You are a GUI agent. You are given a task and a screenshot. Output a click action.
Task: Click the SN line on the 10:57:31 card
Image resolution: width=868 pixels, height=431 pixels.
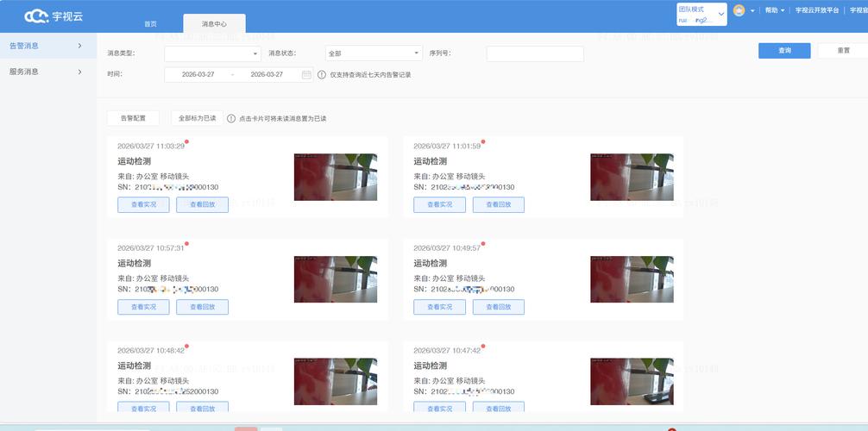click(167, 290)
